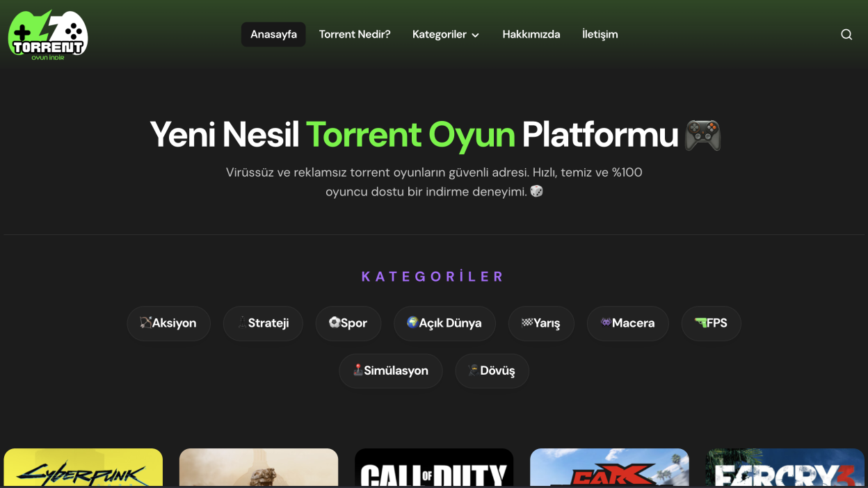Expand the Kategoriler dropdown menu
This screenshot has width=868, height=488.
pos(446,34)
